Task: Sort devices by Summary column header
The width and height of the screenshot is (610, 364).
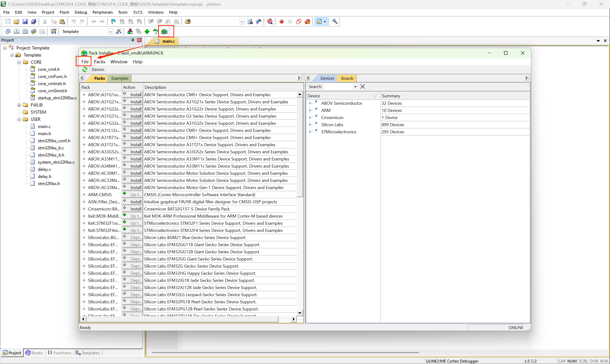Action: [455, 96]
